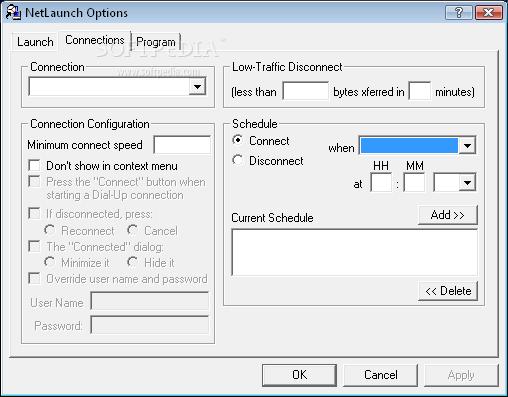
Task: Switch to the Launch tab
Action: click(35, 42)
